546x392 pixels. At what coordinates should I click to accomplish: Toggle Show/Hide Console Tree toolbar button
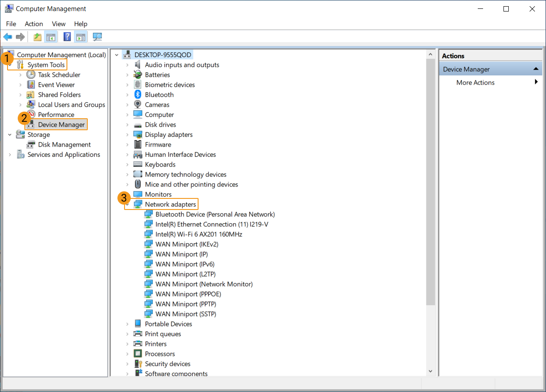coord(51,37)
